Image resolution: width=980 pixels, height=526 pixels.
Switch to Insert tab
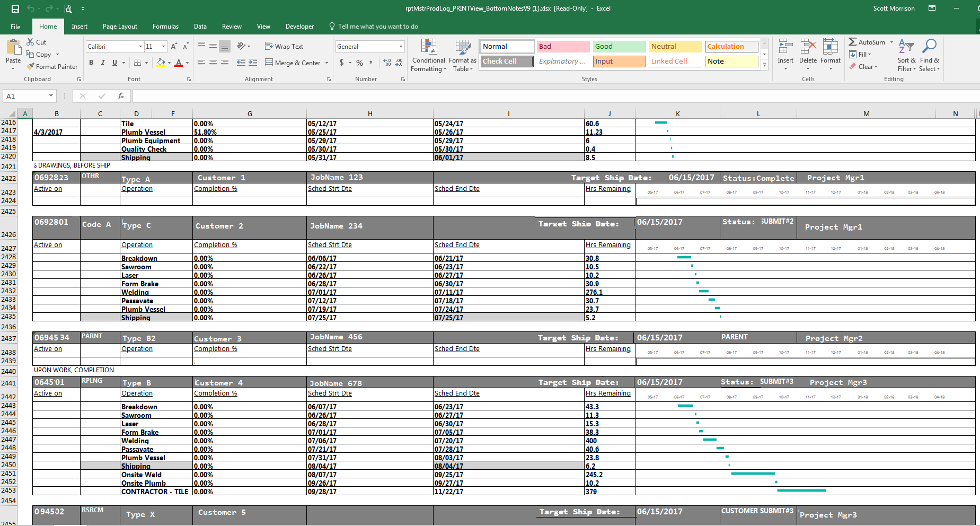80,27
